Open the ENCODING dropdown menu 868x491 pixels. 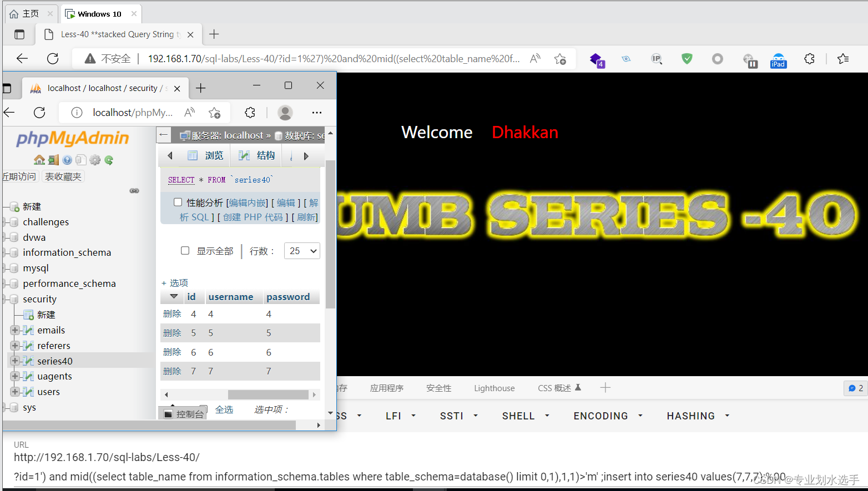[x=608, y=416]
